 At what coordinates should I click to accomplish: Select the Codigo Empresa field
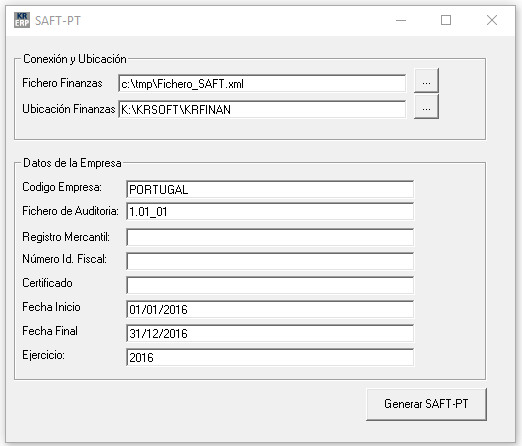pyautogui.click(x=270, y=189)
